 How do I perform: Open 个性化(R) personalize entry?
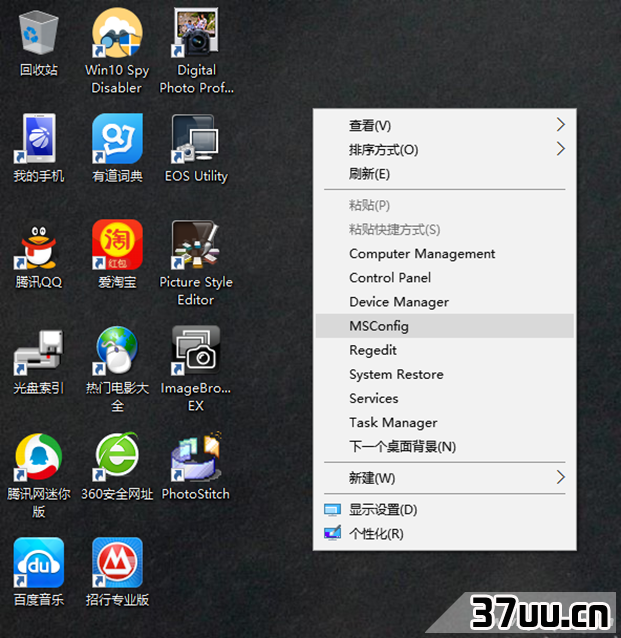point(445,533)
